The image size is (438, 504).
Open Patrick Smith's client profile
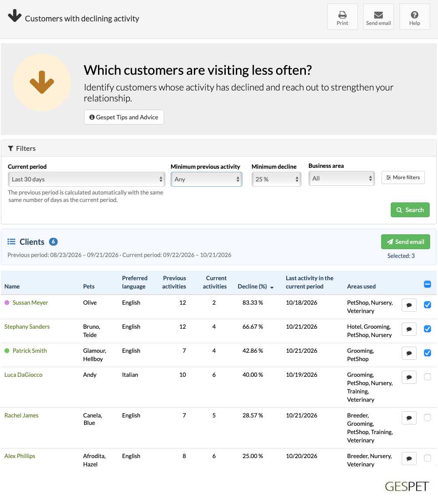click(30, 351)
